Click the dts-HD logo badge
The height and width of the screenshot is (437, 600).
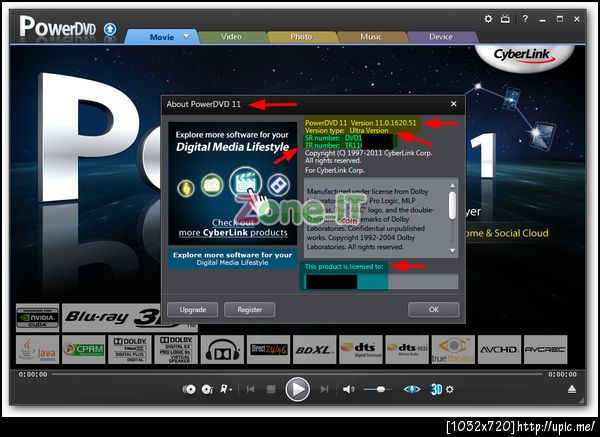[407, 349]
